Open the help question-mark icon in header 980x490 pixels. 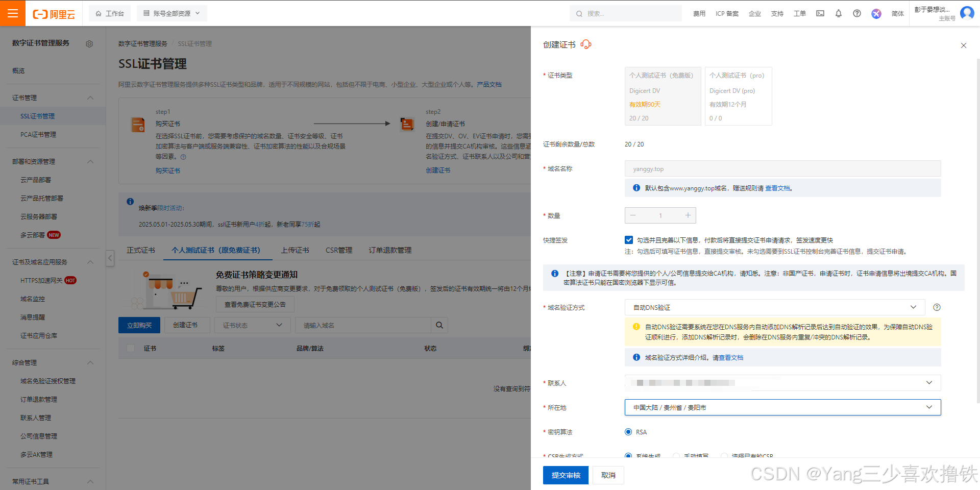click(x=857, y=13)
